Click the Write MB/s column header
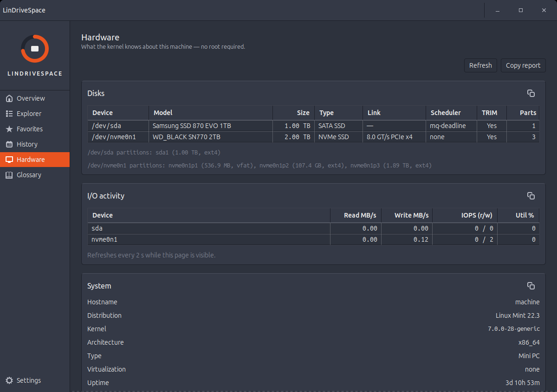This screenshot has height=392, width=557. pos(407,215)
